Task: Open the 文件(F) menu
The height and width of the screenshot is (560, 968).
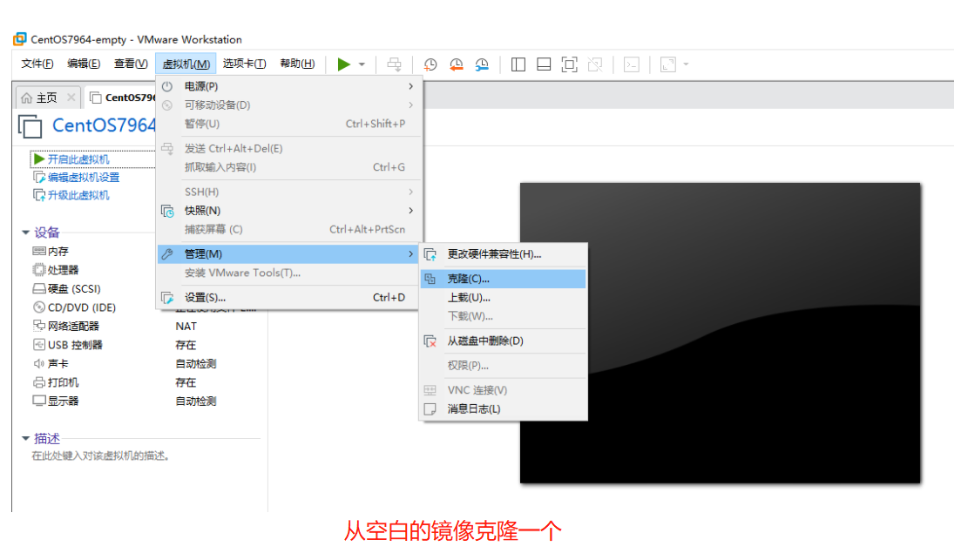Action: click(37, 64)
